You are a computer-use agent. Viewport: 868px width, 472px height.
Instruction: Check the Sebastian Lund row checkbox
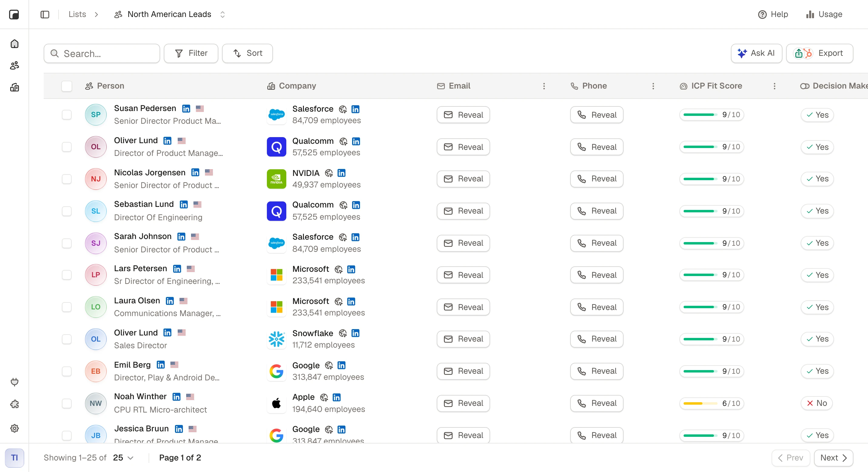point(67,211)
